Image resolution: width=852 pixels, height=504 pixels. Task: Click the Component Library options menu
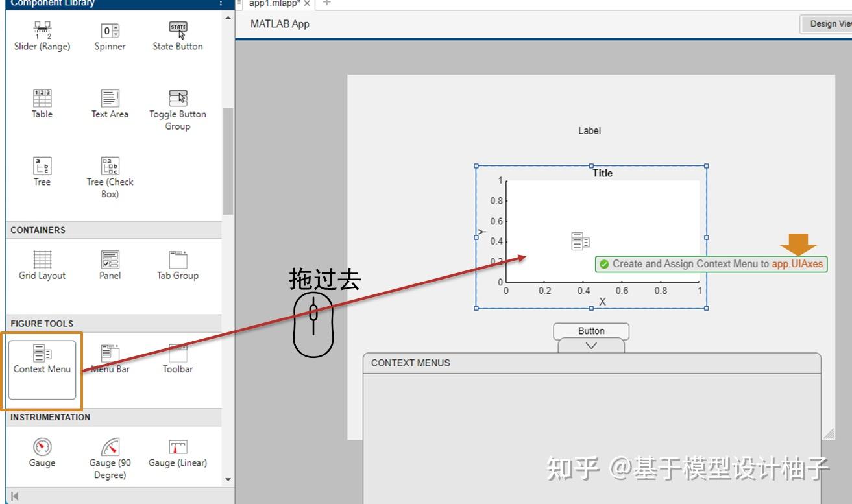click(x=221, y=3)
